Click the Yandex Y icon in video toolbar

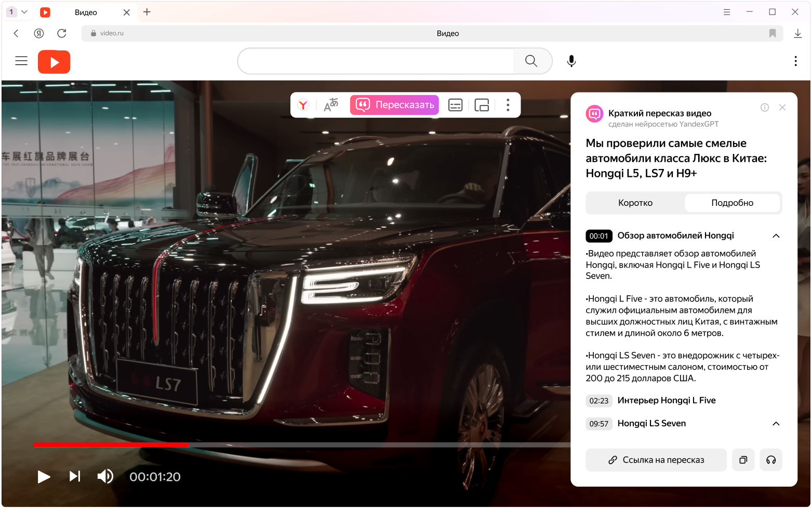[303, 105]
